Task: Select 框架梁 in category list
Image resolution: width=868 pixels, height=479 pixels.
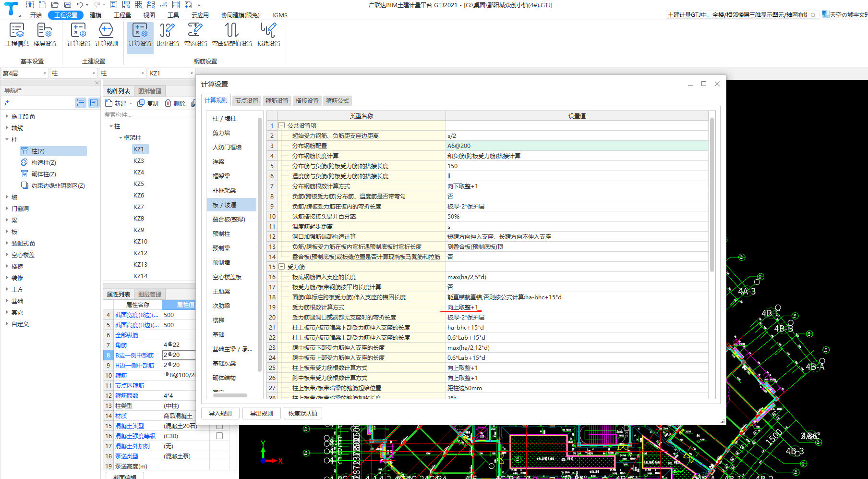Action: point(221,176)
